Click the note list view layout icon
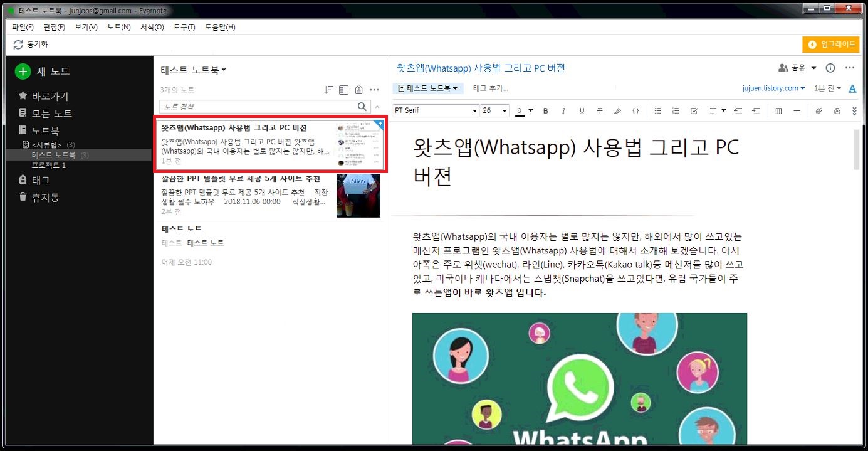Screen dimensions: 868x451 (343, 90)
